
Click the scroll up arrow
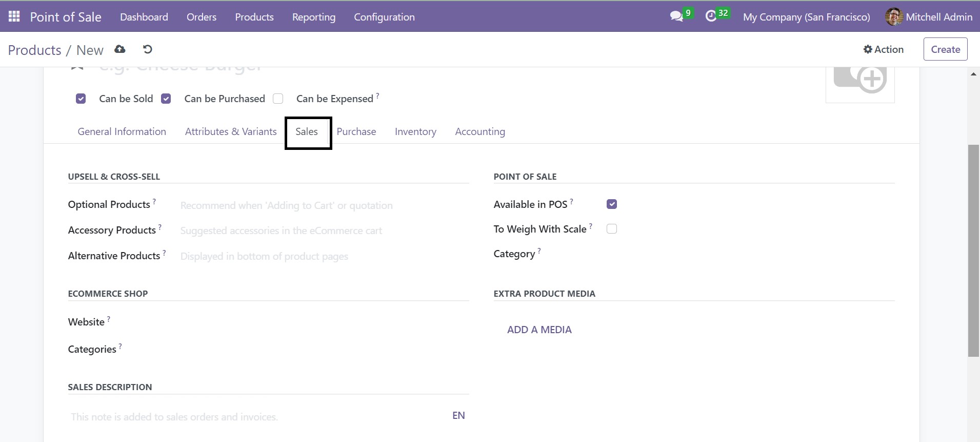973,74
